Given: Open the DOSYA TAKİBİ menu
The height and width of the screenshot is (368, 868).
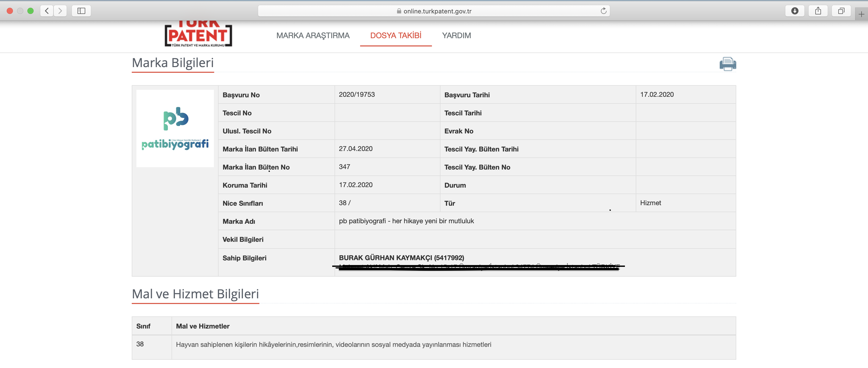Looking at the screenshot, I should pyautogui.click(x=396, y=35).
